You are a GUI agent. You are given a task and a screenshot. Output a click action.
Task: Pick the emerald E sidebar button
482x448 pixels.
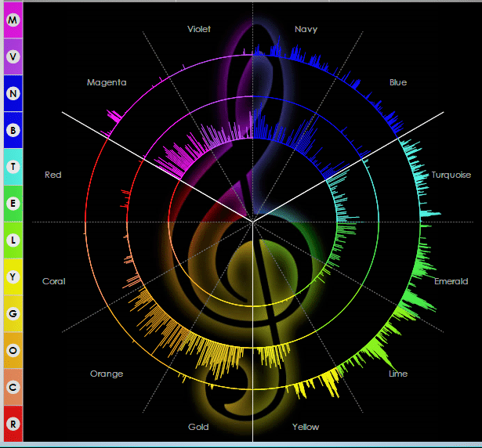[x=13, y=204]
